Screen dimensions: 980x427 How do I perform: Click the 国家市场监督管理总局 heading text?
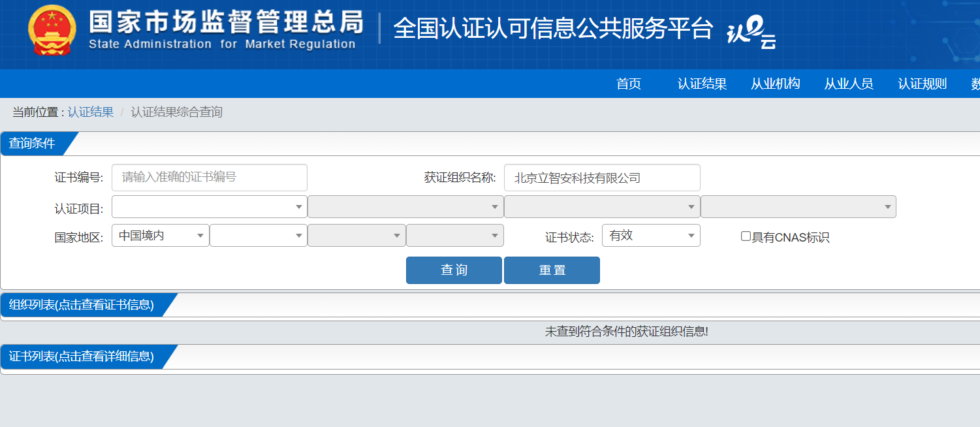pyautogui.click(x=226, y=22)
